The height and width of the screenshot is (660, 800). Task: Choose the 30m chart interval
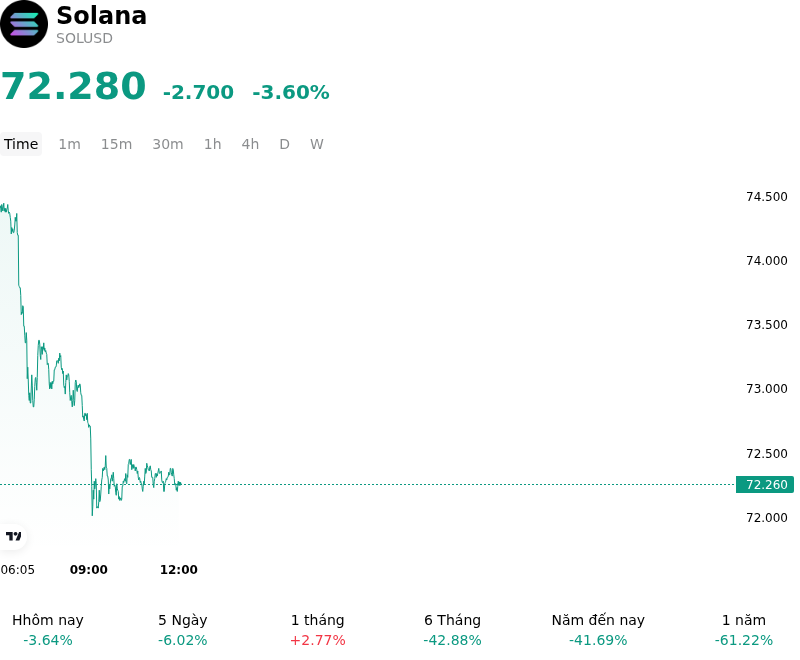coord(168,144)
